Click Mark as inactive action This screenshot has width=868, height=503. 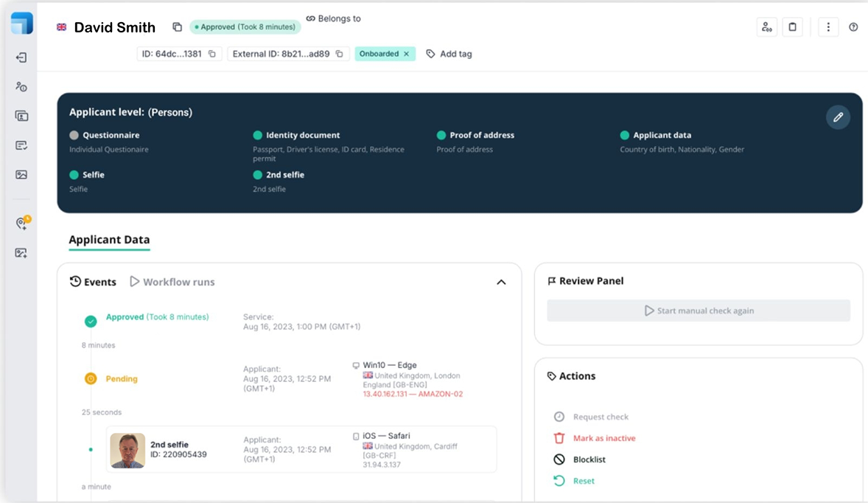coord(603,438)
